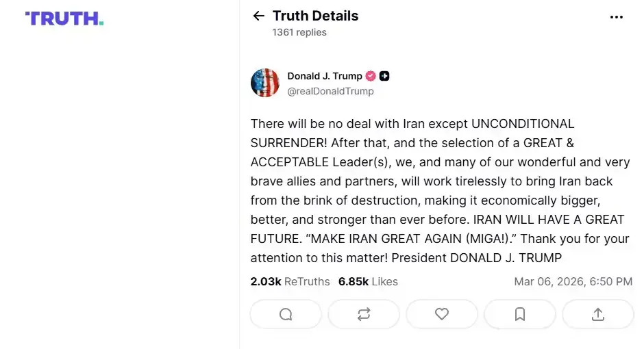View the 1361 replies
This screenshot has height=349, width=644.
click(299, 32)
